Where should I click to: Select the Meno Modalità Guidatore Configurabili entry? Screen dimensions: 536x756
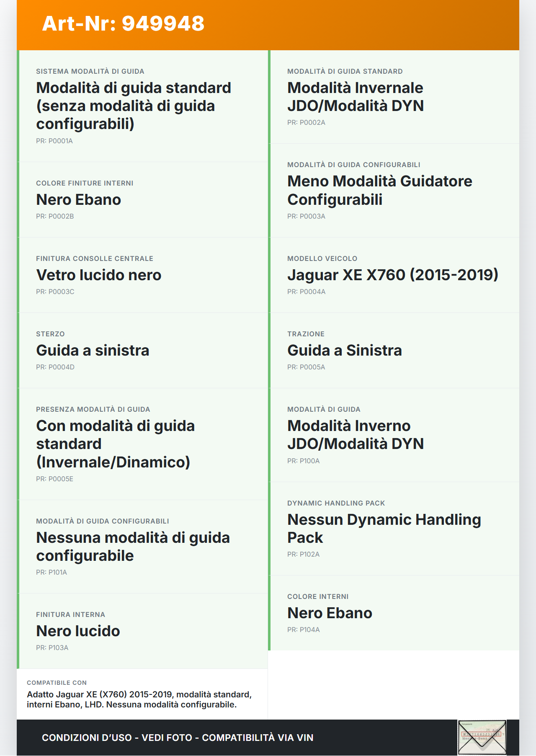click(379, 190)
